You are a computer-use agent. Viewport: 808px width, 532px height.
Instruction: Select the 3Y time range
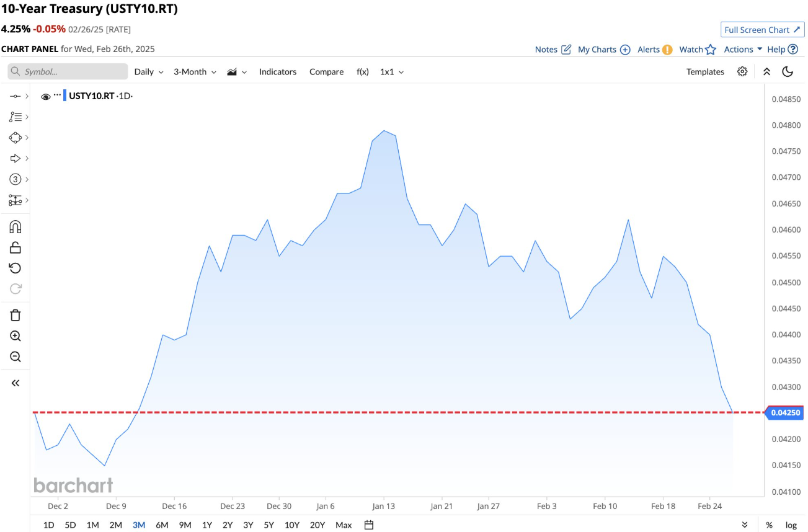pos(248,525)
